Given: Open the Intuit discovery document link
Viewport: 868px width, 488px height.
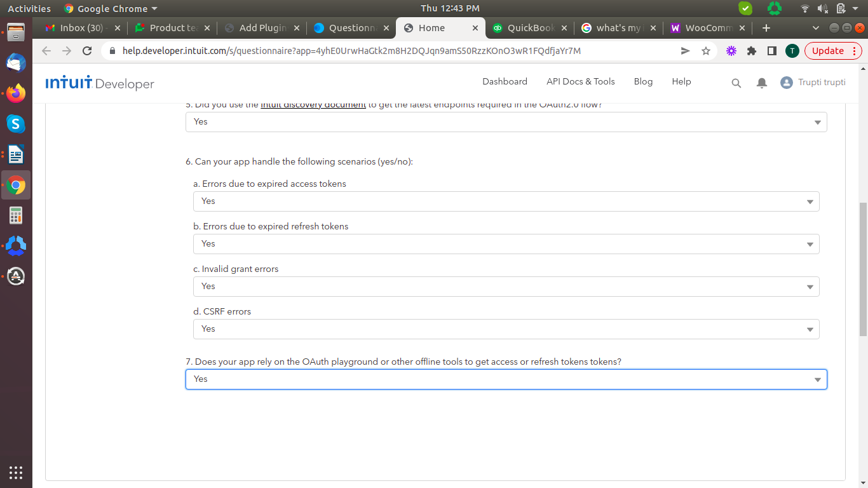Looking at the screenshot, I should coord(313,105).
